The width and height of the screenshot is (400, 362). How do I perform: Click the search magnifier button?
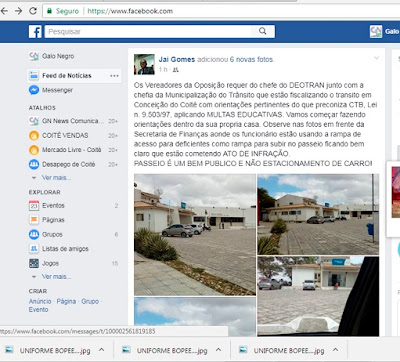(263, 31)
